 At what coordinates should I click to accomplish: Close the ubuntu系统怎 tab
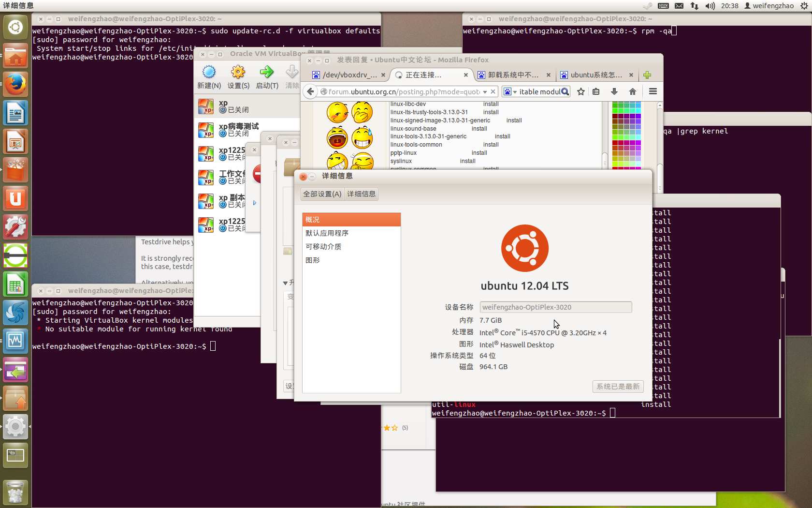(x=631, y=75)
